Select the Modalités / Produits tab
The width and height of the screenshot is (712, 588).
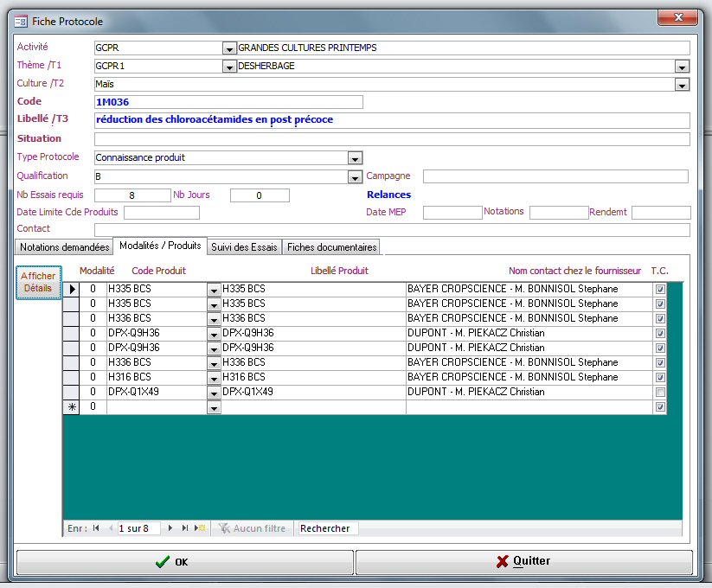click(x=160, y=246)
